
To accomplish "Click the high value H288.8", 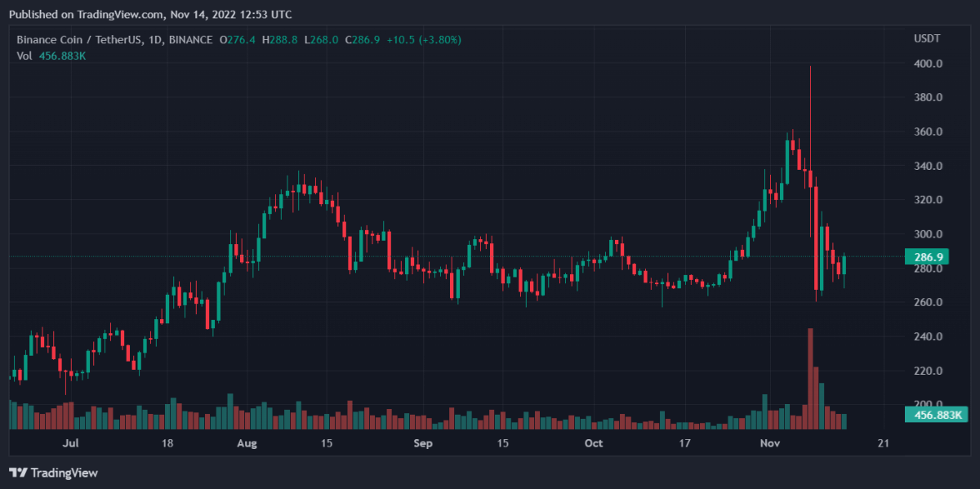I will (281, 39).
